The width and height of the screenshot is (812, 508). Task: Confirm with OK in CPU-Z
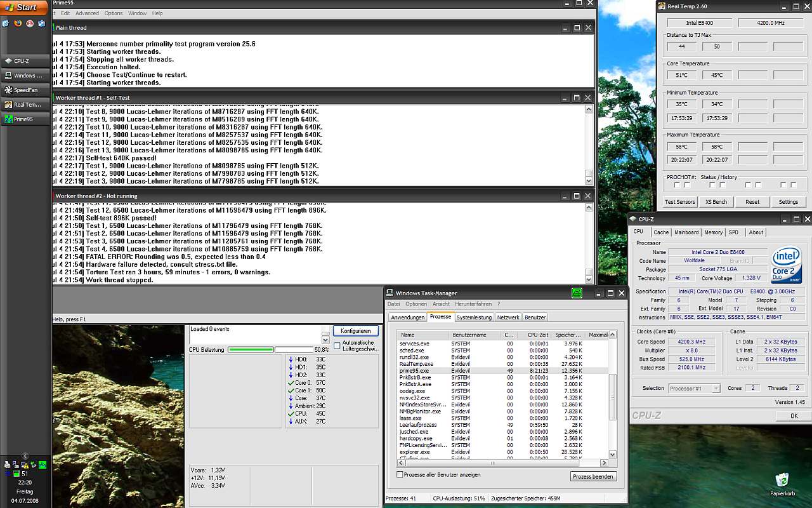(x=794, y=416)
